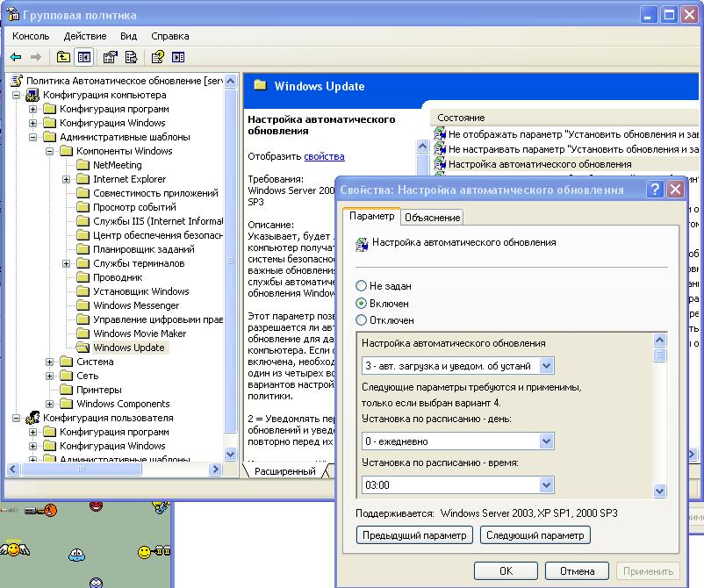Click the Windows Update open folder icon
704x588 pixels.
[x=83, y=348]
